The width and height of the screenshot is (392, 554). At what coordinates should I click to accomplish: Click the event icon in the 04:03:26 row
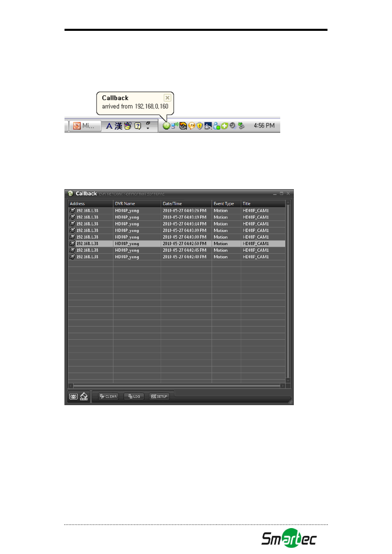(72, 210)
